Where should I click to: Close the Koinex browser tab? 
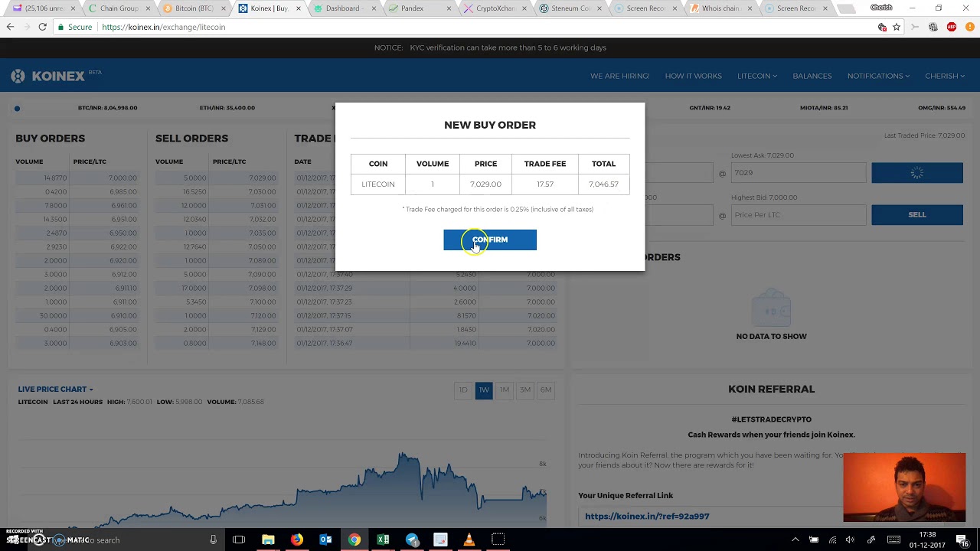pyautogui.click(x=299, y=8)
